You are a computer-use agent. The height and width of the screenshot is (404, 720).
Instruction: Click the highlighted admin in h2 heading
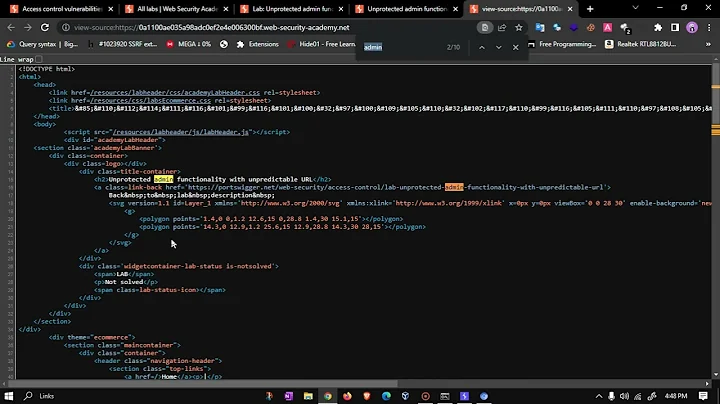tap(163, 180)
